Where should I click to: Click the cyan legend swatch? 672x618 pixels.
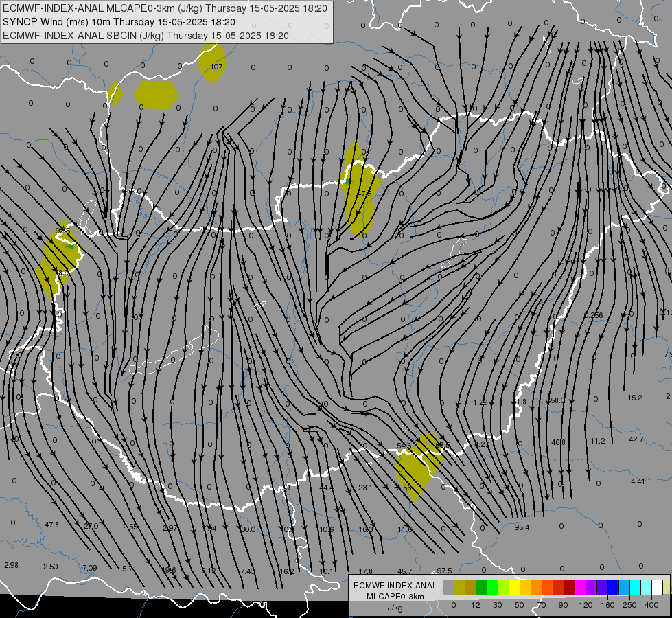pos(635,587)
